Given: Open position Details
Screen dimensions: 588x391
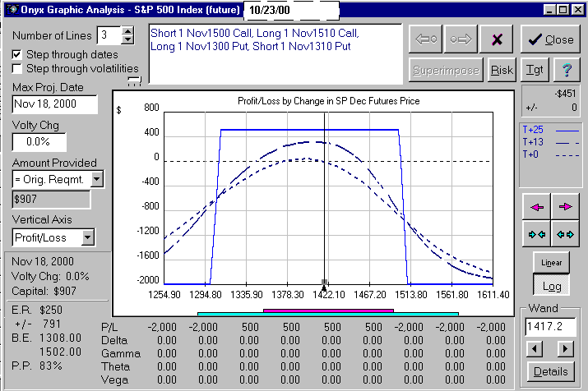Looking at the screenshot, I should [x=550, y=371].
